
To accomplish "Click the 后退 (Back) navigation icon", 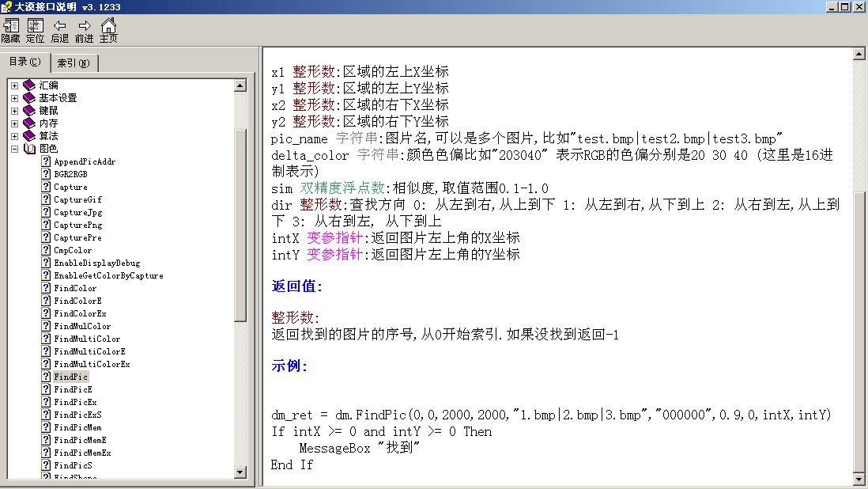I will [58, 30].
